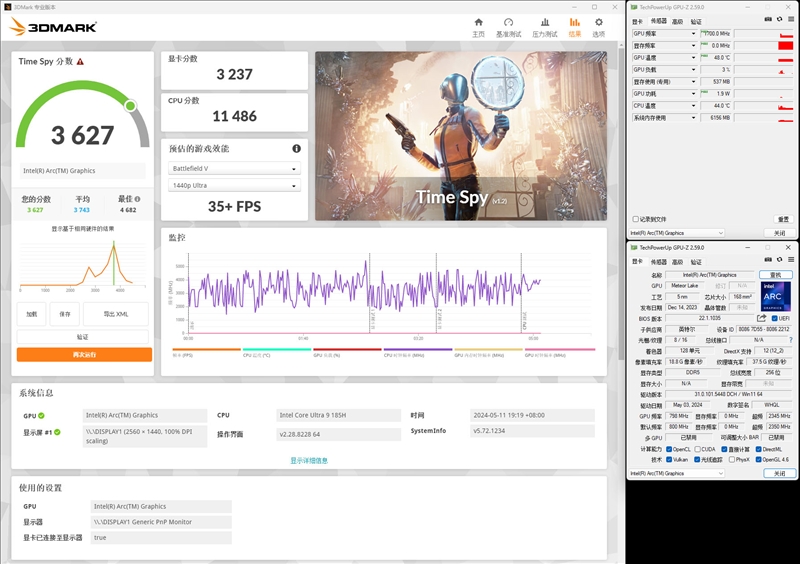Click the warning triangle beside Time Spy 分数
This screenshot has height=564, width=800.
click(80, 61)
